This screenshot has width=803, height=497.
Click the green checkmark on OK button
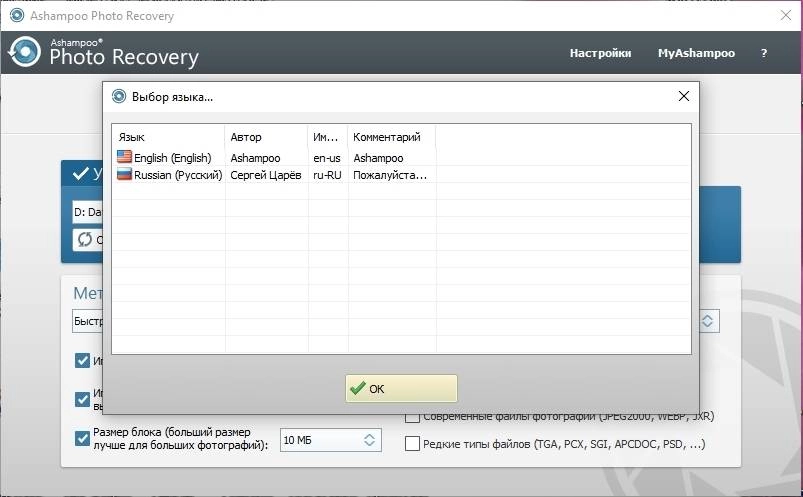tap(357, 388)
